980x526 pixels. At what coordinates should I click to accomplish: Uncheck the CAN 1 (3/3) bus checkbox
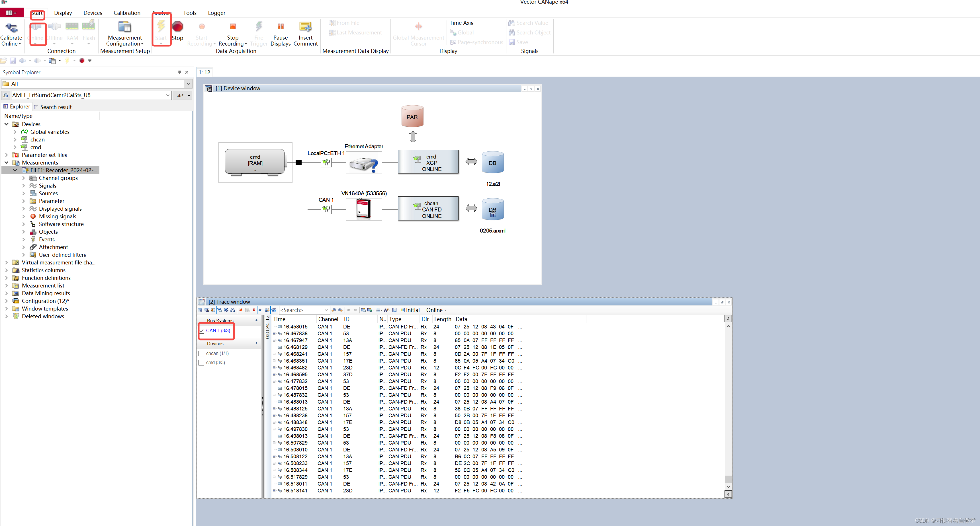pos(202,330)
